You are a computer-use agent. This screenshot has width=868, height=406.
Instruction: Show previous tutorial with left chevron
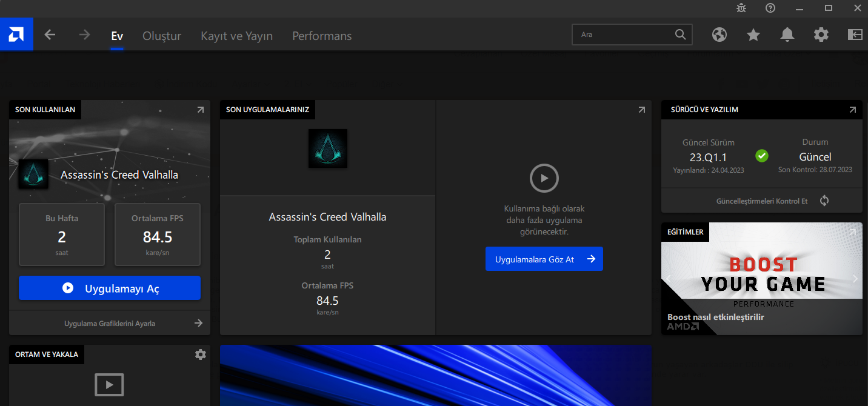click(x=669, y=279)
